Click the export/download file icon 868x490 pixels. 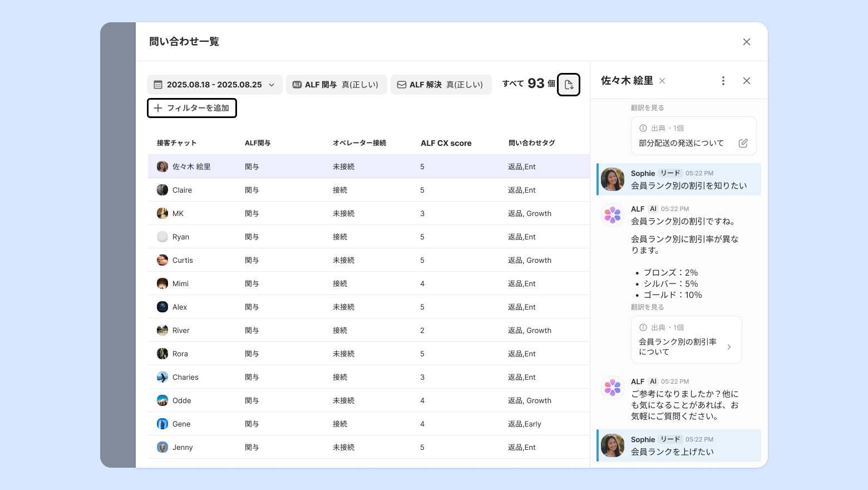pyautogui.click(x=569, y=85)
